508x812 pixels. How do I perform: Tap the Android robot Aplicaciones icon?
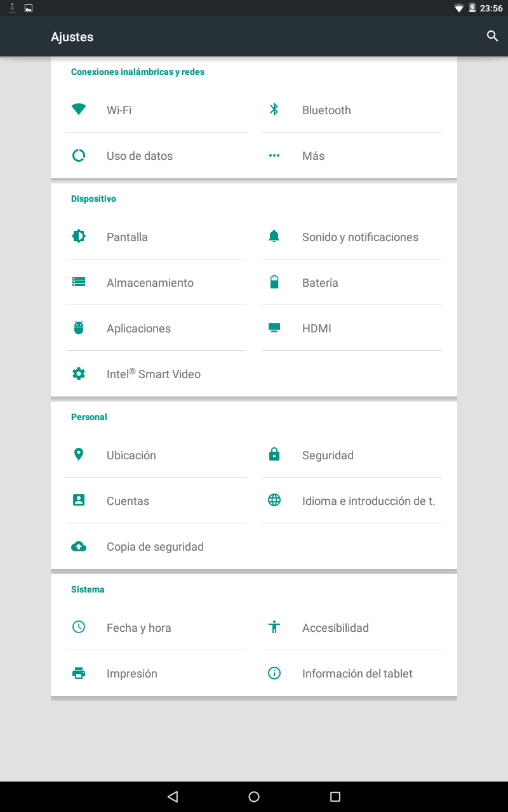79,328
